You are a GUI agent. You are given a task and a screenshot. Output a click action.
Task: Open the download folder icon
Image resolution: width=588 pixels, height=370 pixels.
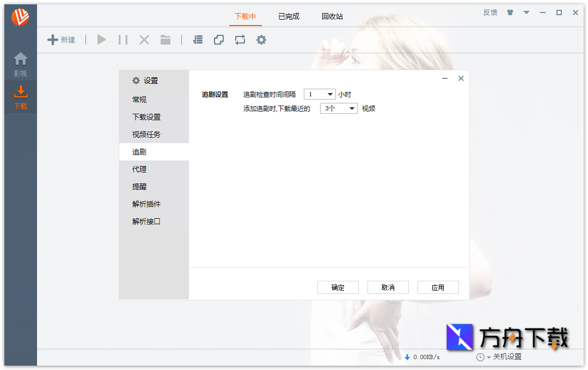click(165, 39)
